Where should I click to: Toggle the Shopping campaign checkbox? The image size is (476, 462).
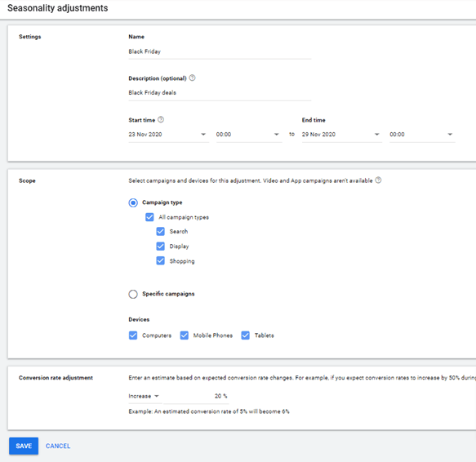161,260
